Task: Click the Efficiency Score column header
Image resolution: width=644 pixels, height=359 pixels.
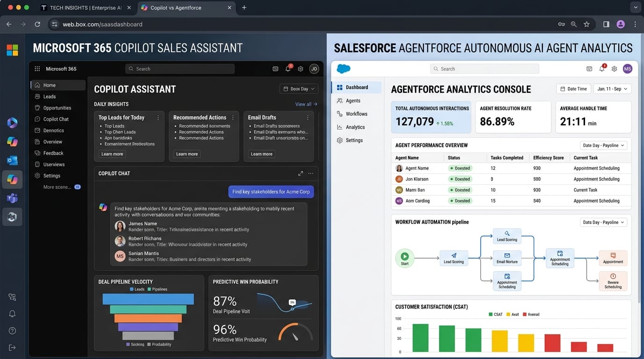Action: 549,158
